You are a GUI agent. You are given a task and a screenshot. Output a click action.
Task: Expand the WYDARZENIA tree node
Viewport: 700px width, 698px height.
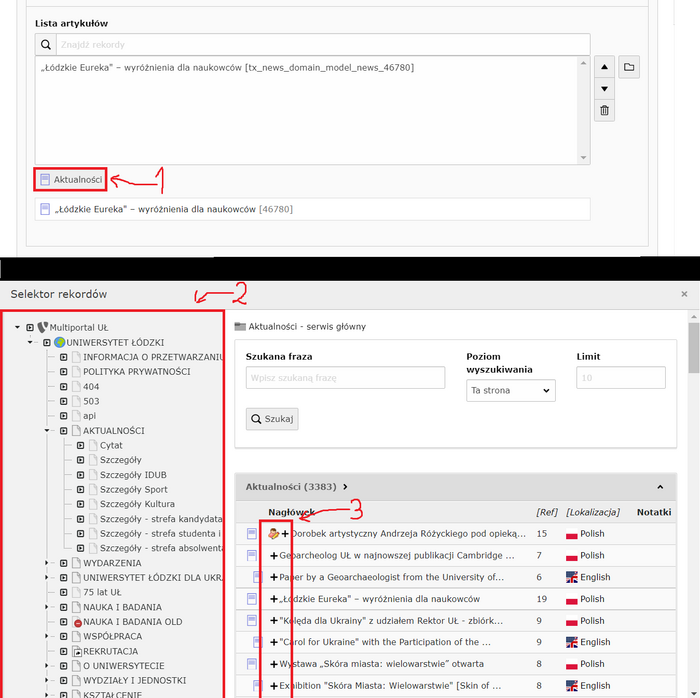[48, 563]
